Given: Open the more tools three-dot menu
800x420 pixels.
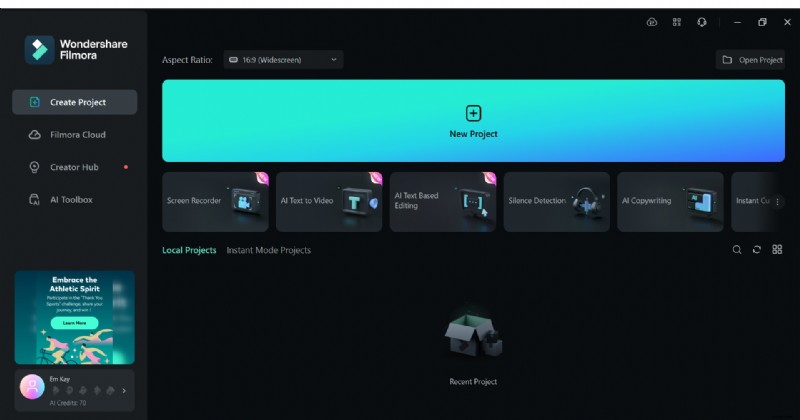Looking at the screenshot, I should click(778, 202).
